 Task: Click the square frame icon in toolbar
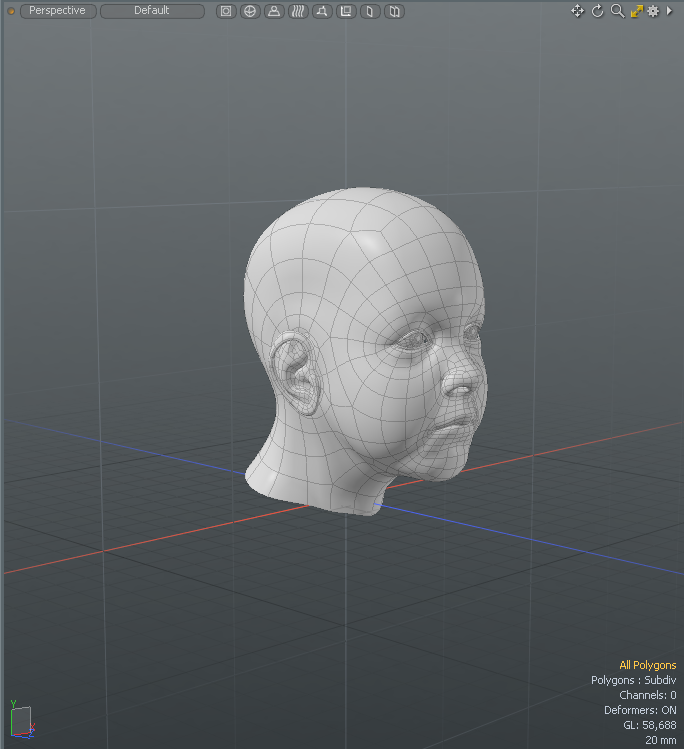226,11
